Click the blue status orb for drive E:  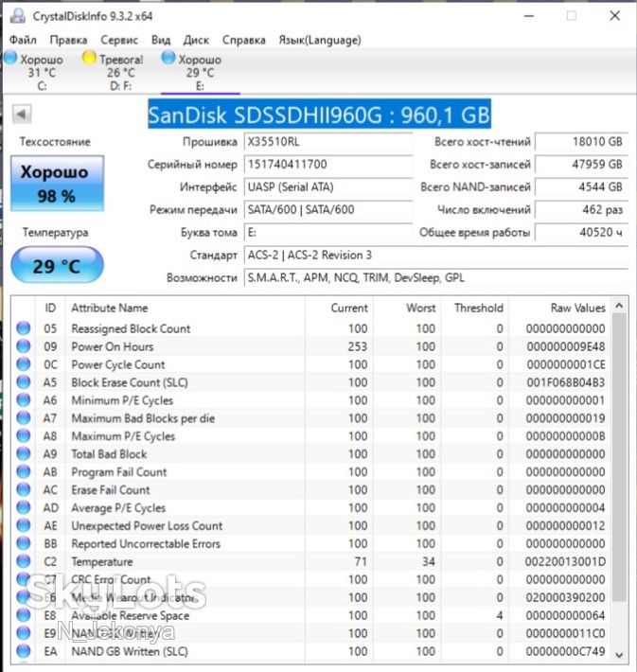(x=168, y=58)
